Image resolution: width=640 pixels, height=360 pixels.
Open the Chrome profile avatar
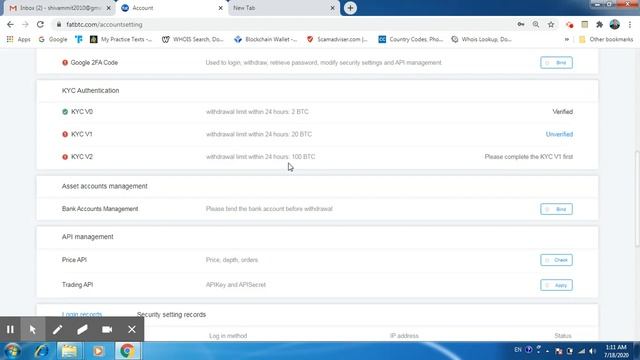pyautogui.click(x=615, y=24)
